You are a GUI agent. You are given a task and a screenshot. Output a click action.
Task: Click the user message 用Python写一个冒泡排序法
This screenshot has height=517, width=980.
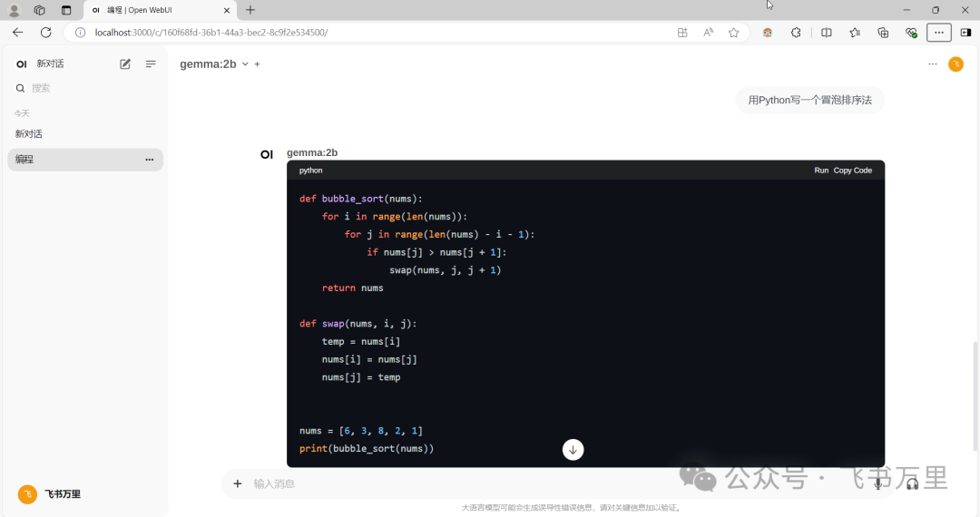[x=809, y=100]
